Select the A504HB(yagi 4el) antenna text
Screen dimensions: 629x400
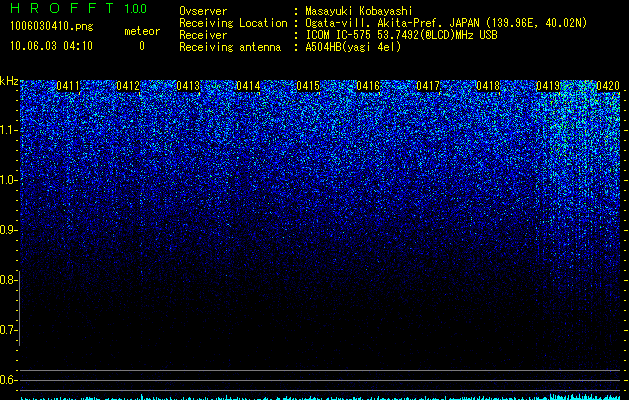pyautogui.click(x=353, y=47)
